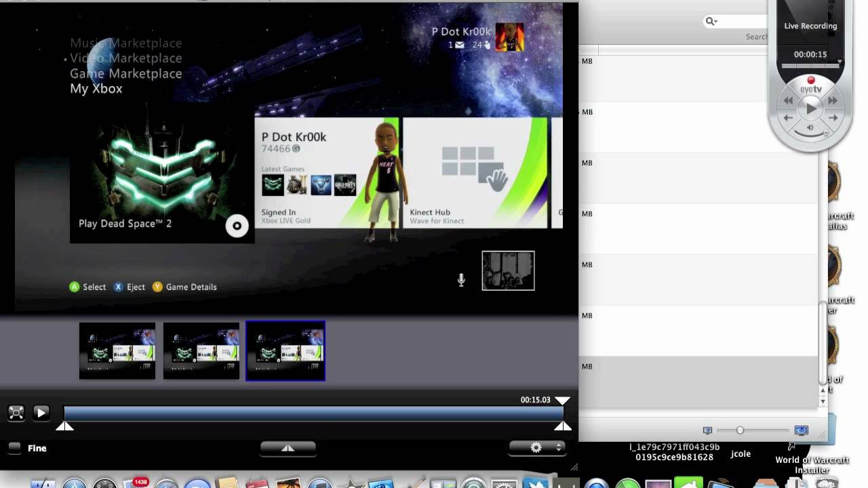Click the red record button on EyeTV remote

click(x=810, y=81)
